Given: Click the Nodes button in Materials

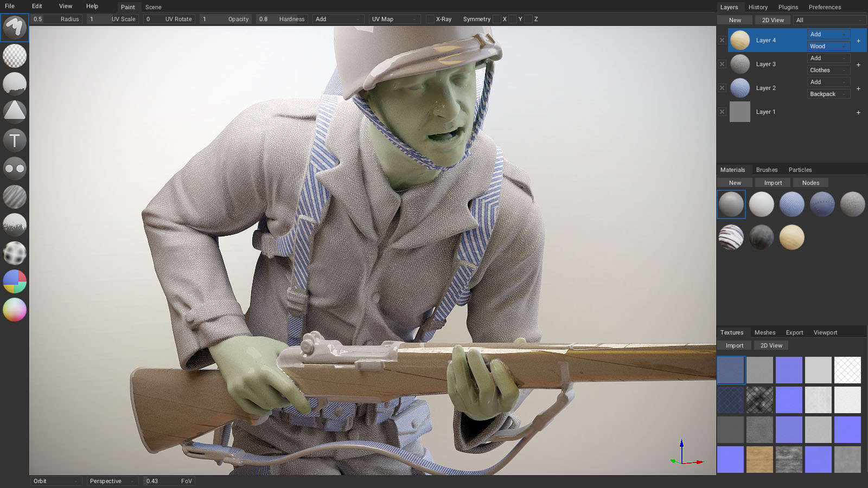Looking at the screenshot, I should tap(810, 183).
